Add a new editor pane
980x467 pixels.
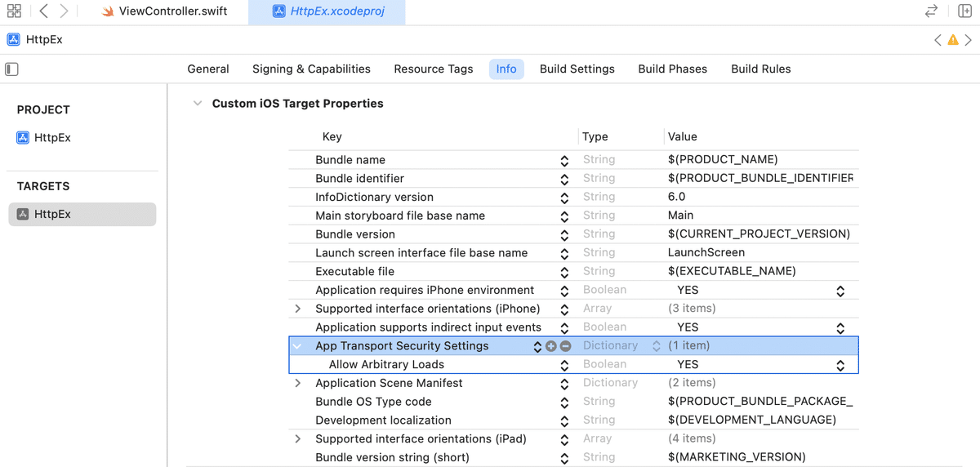point(964,11)
